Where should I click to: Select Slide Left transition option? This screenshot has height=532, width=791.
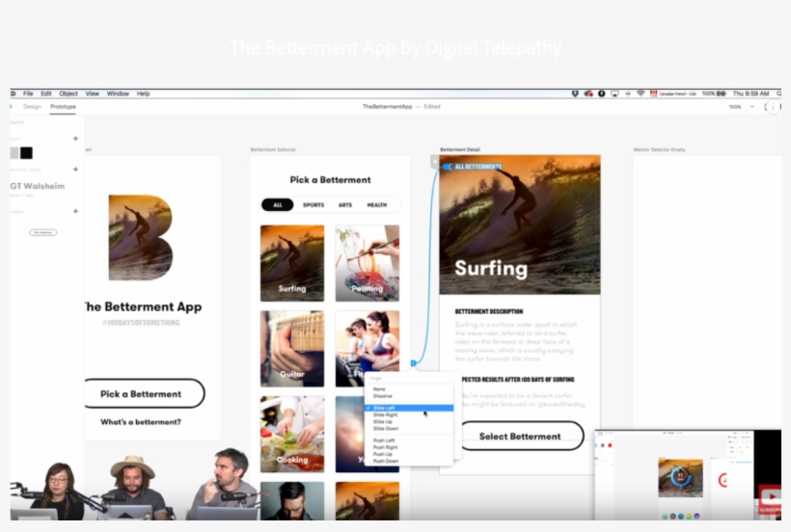(409, 408)
